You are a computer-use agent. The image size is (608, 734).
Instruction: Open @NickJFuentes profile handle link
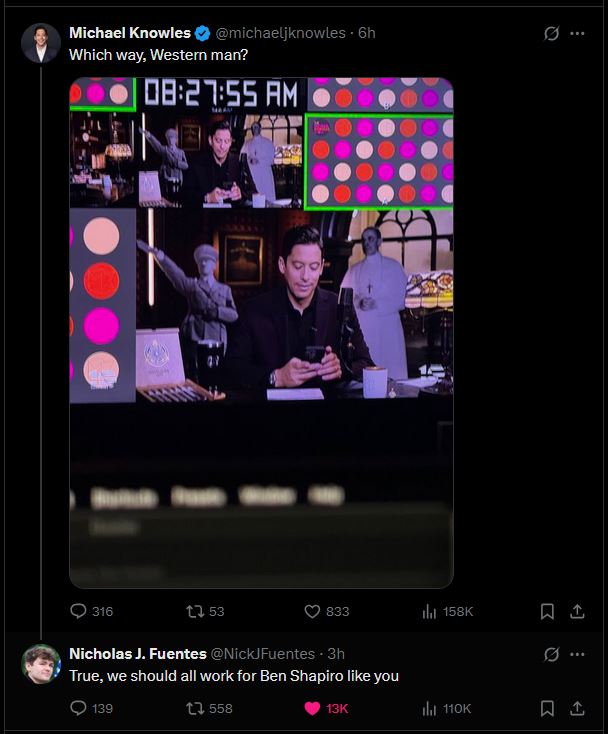263,653
